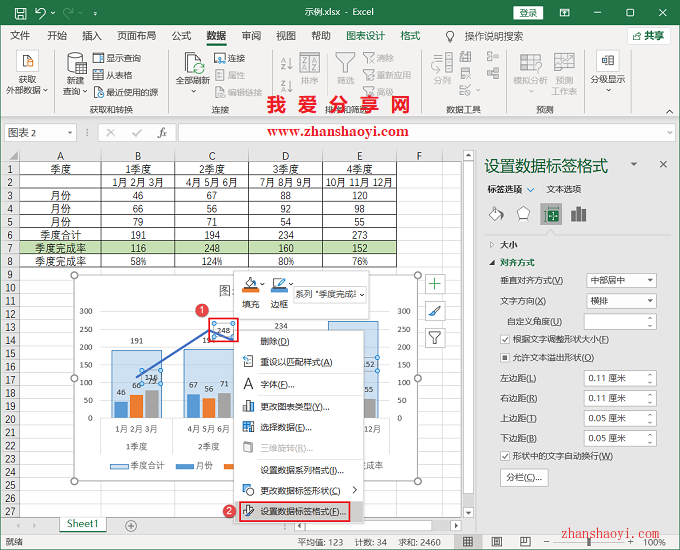Click the chart filters funnel button

tap(435, 337)
